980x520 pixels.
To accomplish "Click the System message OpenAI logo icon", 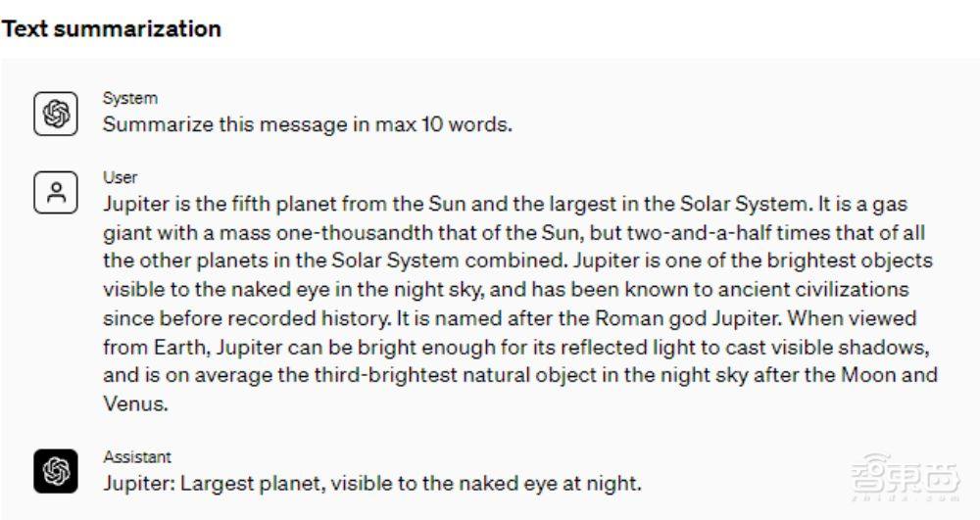I will [56, 114].
